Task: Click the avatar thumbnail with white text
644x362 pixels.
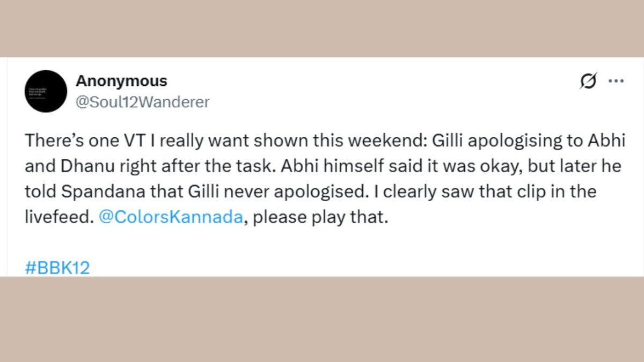Action: coord(46,92)
